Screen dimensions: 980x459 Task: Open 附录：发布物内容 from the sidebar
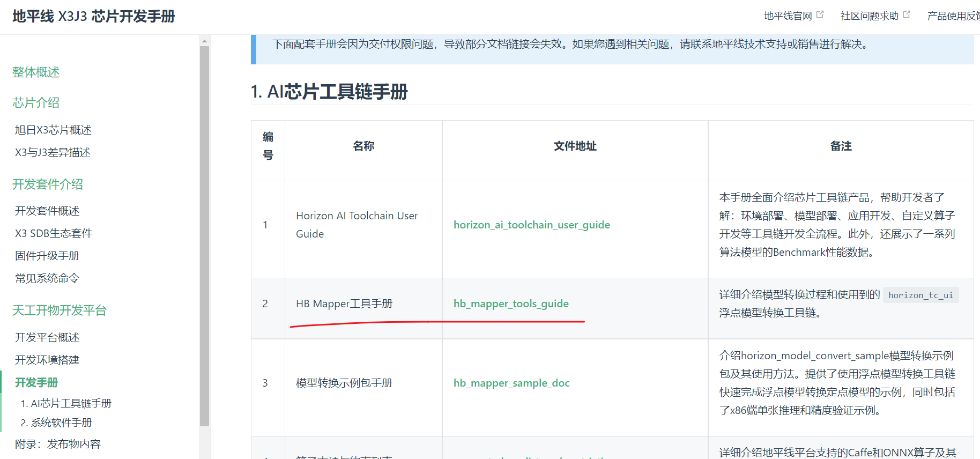pyautogui.click(x=58, y=444)
